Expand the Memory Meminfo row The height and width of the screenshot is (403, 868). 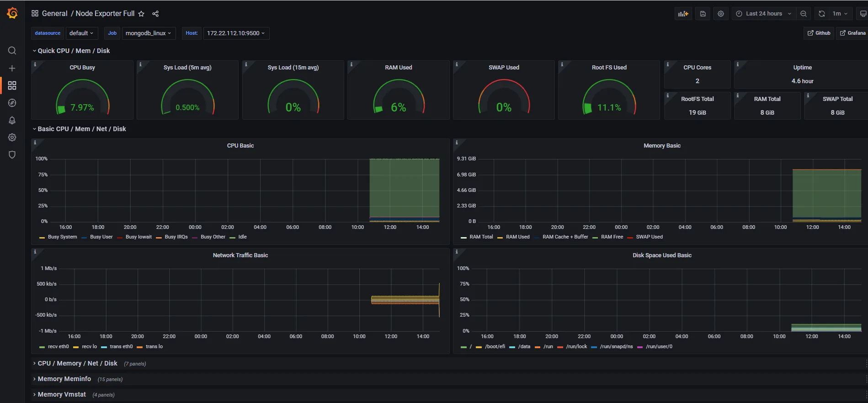(64, 379)
